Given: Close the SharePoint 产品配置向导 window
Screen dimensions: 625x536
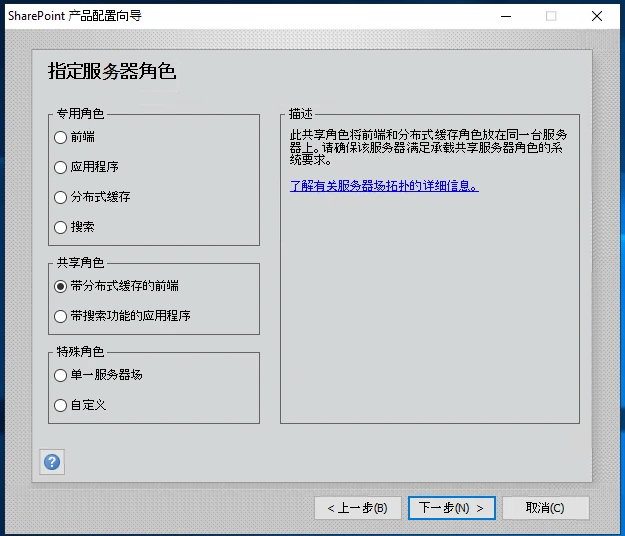Looking at the screenshot, I should pos(597,16).
